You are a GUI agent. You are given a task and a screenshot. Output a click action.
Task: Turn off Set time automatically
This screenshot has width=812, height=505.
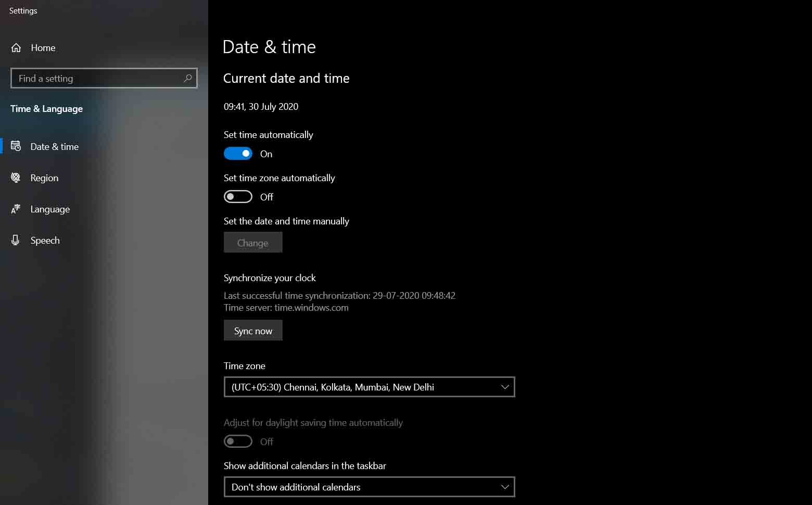(238, 153)
